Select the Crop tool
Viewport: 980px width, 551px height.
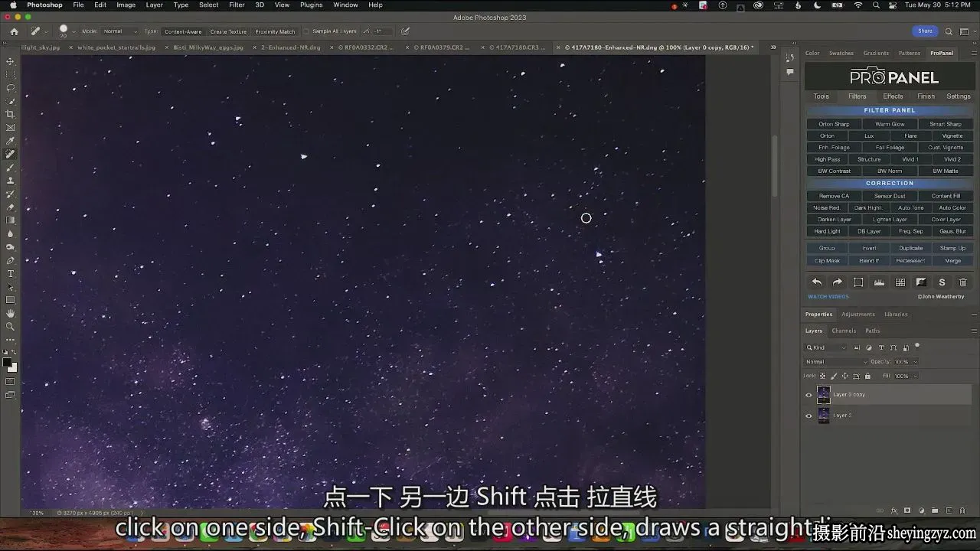click(10, 114)
